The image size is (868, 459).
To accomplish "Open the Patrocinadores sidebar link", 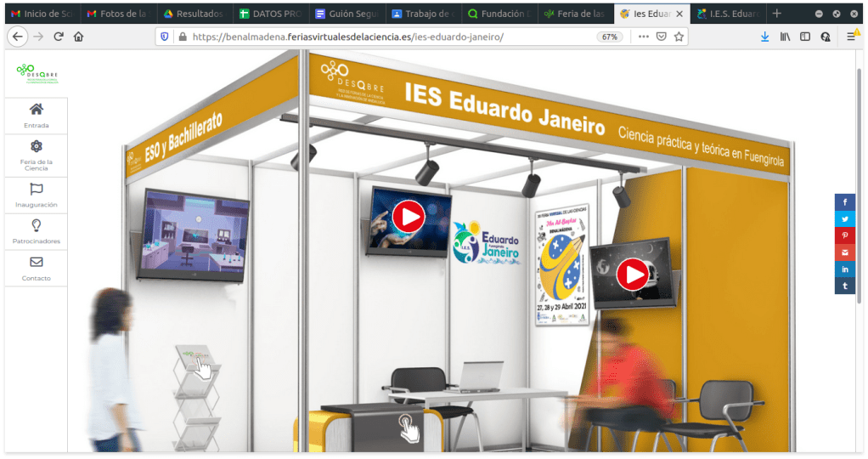I will click(x=36, y=231).
